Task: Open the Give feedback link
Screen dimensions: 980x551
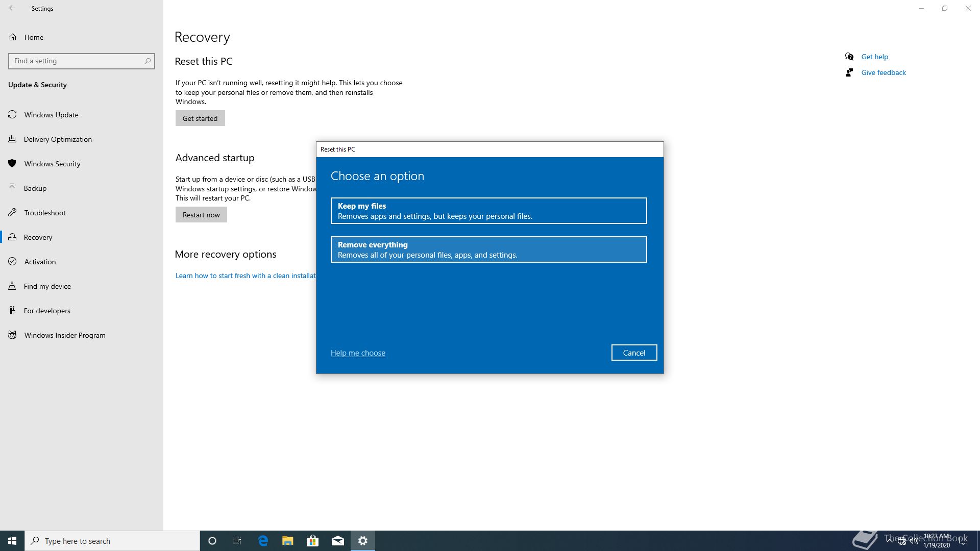Action: pyautogui.click(x=883, y=72)
